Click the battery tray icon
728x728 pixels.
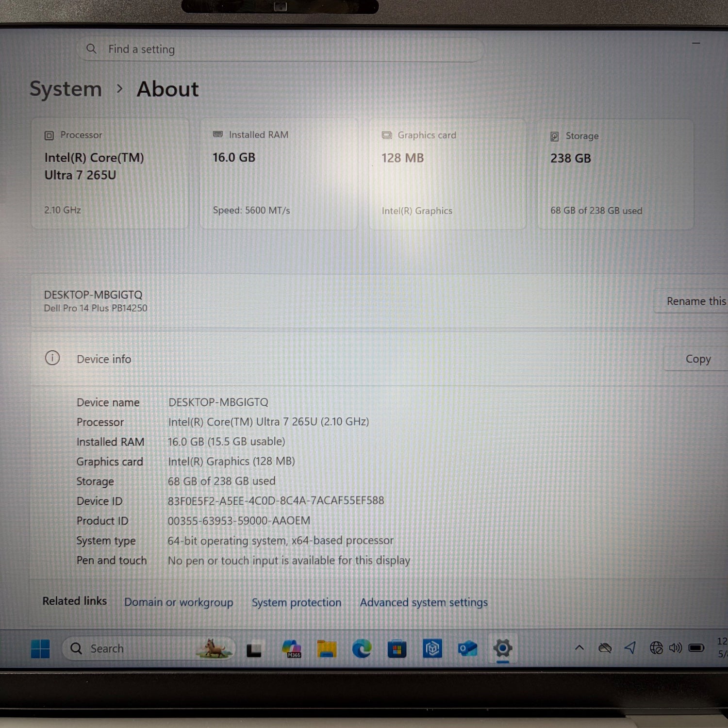pos(696,648)
